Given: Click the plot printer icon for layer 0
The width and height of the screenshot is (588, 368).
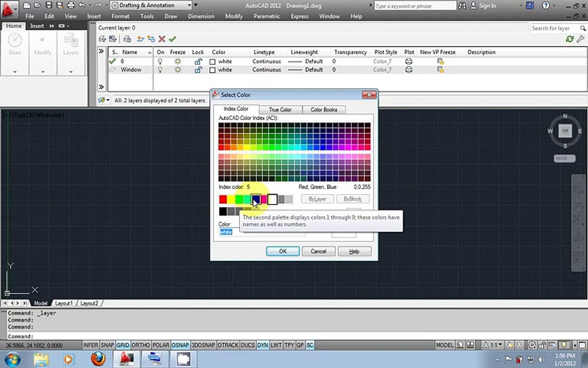Looking at the screenshot, I should [x=409, y=61].
